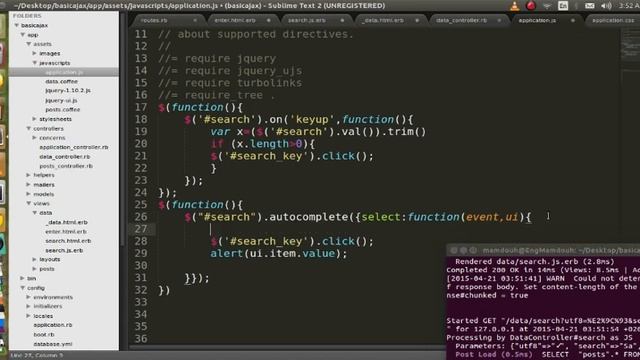Place cursor on alert(ui.item.value) line
Screen dimensions: 640x360
click(278, 253)
